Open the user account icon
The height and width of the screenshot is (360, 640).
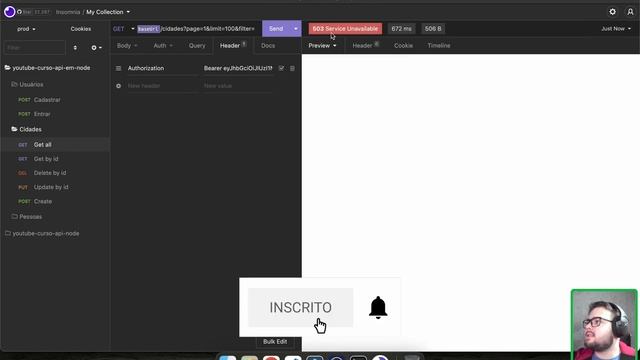point(630,12)
